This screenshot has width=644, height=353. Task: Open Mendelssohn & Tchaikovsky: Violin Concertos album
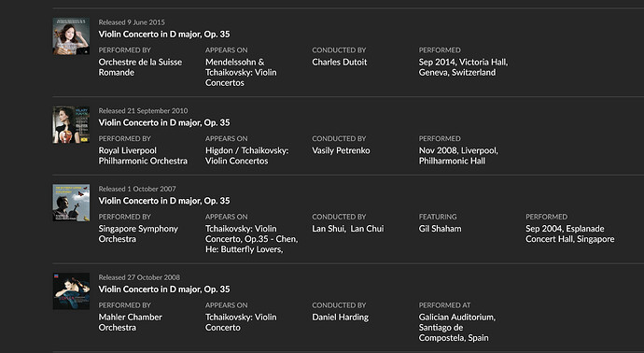pyautogui.click(x=241, y=72)
